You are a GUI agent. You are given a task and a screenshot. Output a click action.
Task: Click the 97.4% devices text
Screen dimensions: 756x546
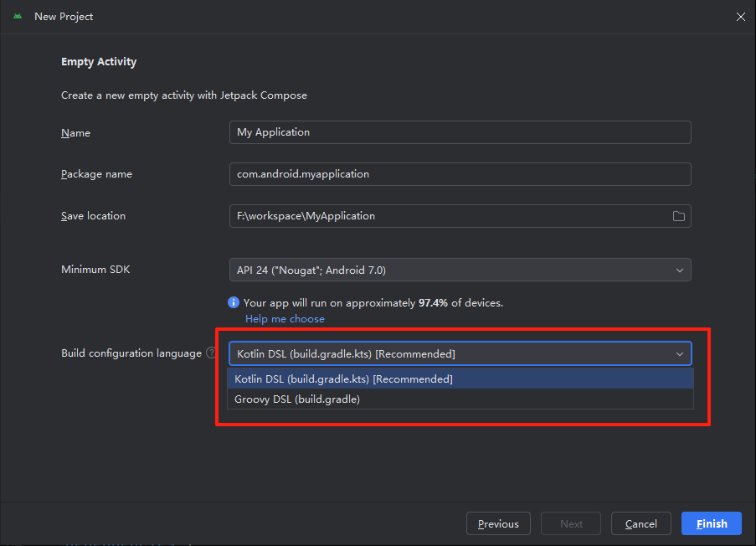coord(373,303)
